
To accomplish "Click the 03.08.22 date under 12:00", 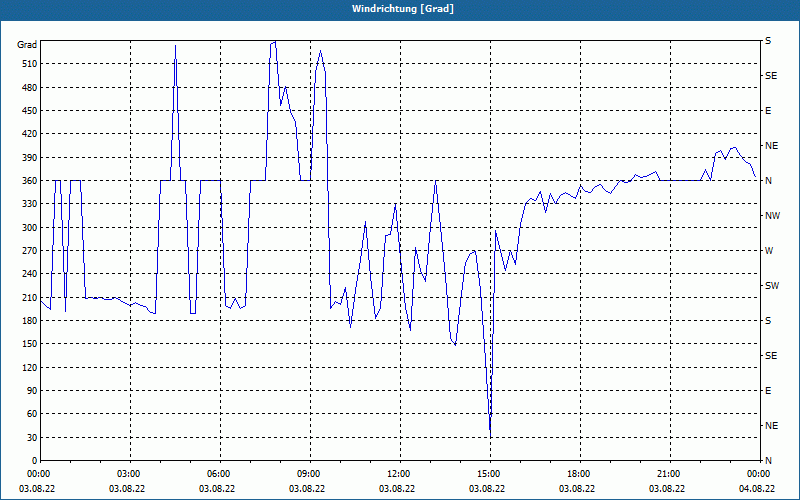I will click(397, 488).
